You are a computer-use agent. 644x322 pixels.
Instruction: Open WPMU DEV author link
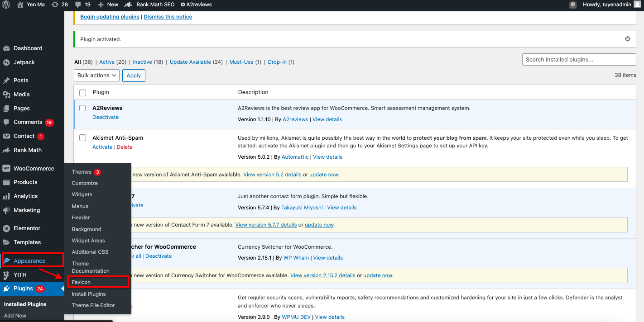coord(296,317)
